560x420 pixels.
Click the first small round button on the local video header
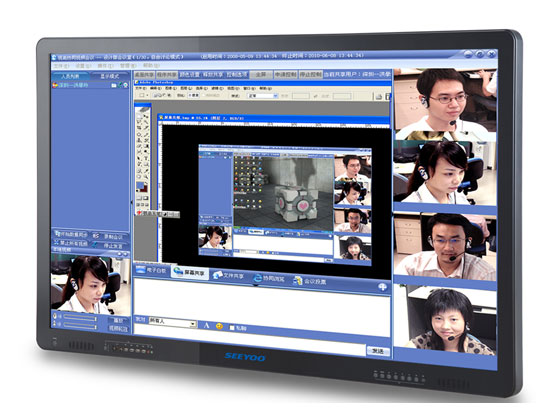tap(120, 254)
